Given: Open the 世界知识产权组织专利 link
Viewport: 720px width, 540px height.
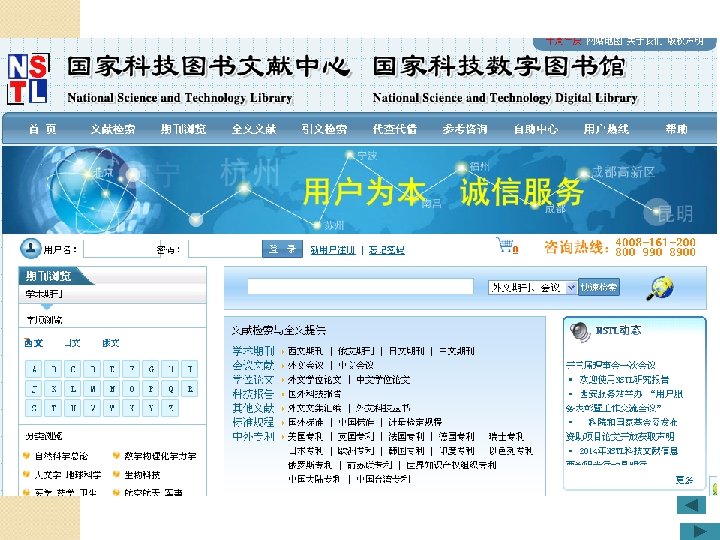Looking at the screenshot, I should (x=451, y=465).
